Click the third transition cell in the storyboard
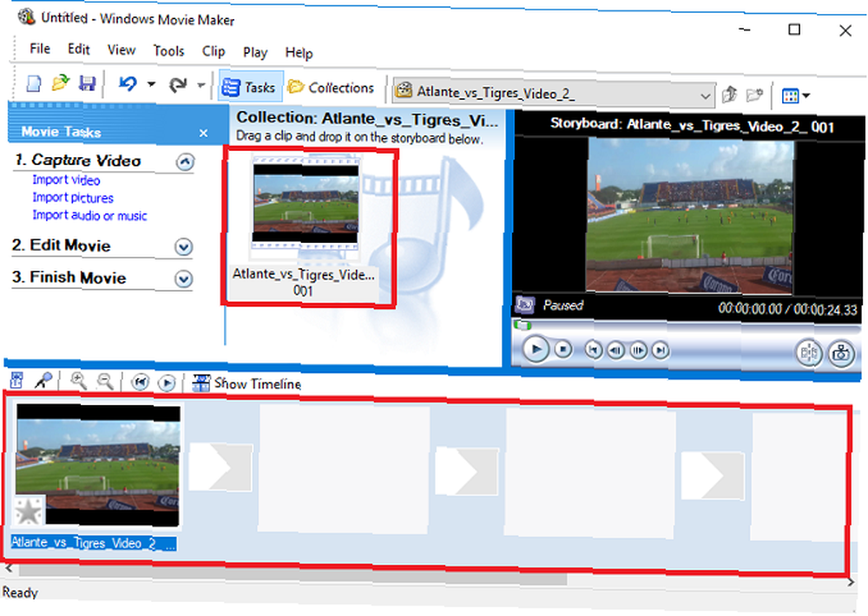Screen dimensions: 868x616 [x=713, y=475]
